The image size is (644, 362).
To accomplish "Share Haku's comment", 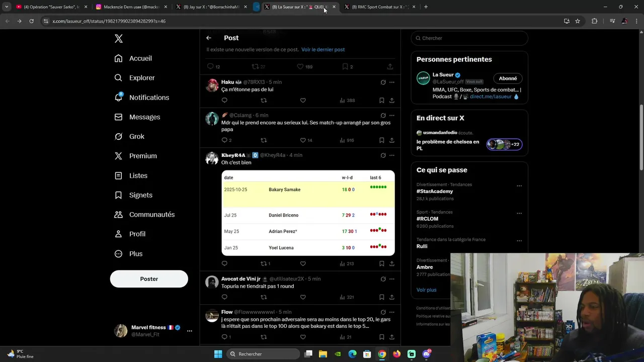I will [x=391, y=101].
